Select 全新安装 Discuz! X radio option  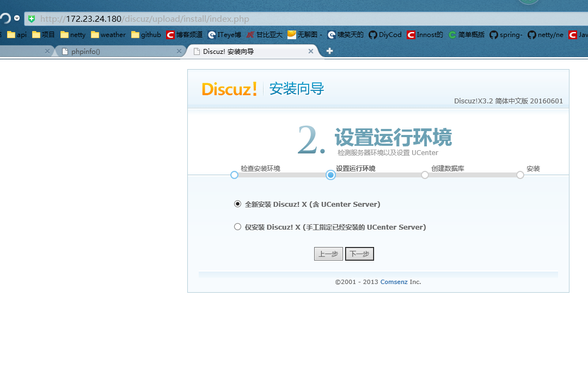237,204
